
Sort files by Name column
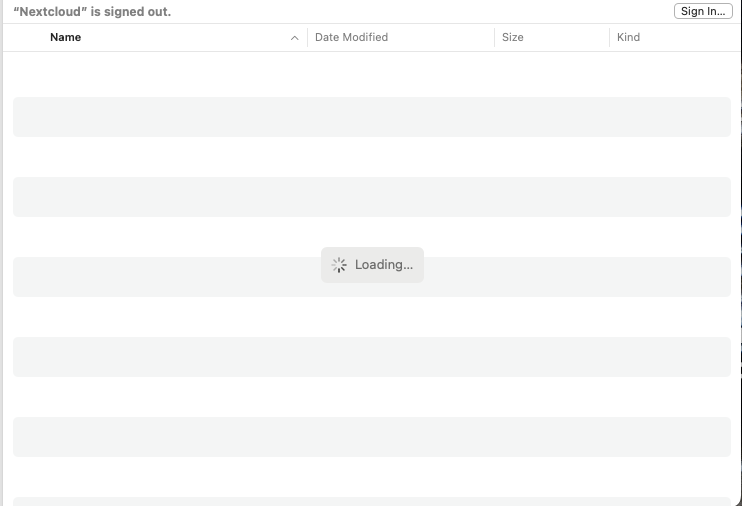tap(65, 37)
